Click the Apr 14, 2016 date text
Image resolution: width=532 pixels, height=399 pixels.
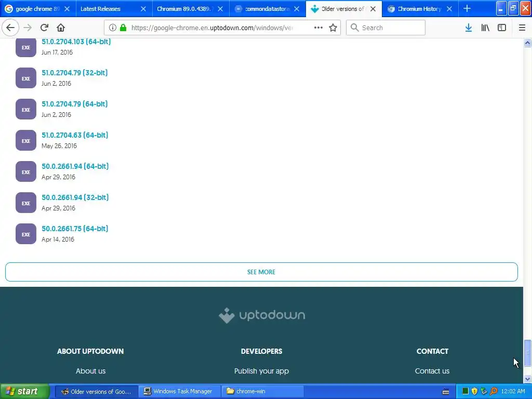click(58, 240)
